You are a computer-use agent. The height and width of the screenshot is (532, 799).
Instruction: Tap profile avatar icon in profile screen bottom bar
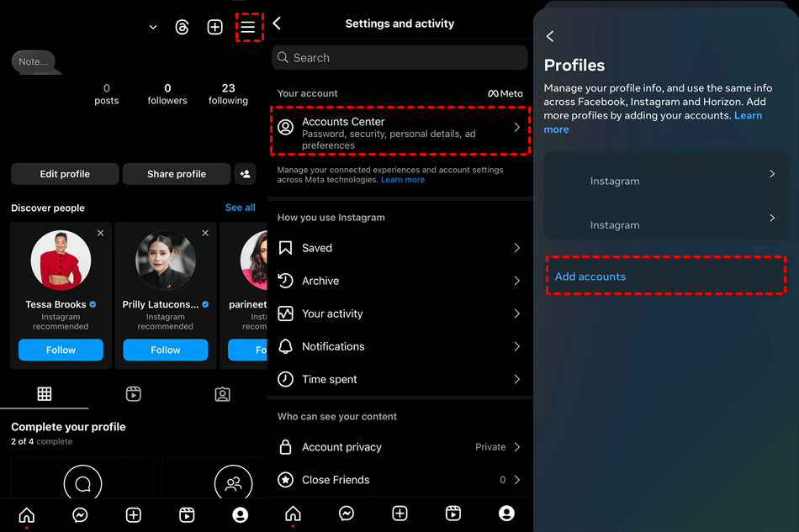point(240,515)
